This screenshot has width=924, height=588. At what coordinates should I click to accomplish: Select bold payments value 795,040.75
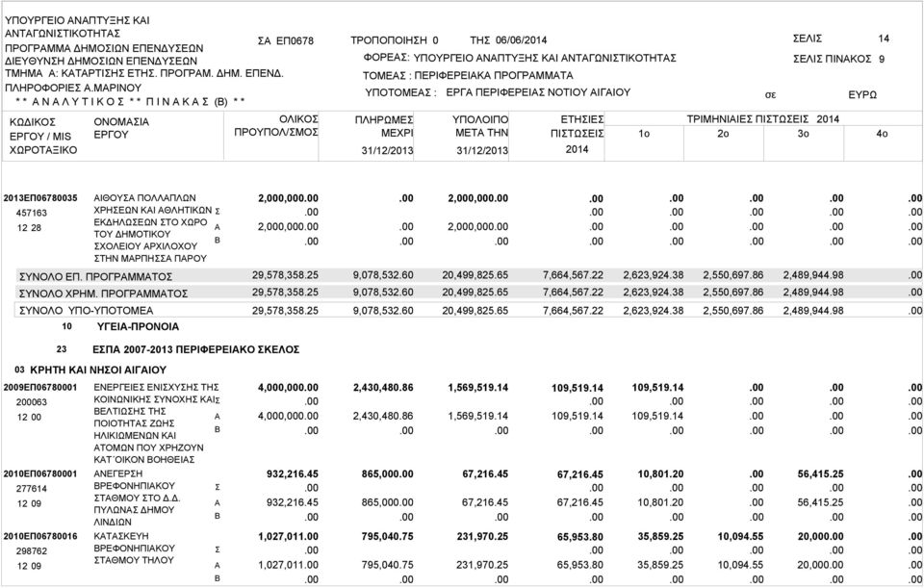coord(387,536)
